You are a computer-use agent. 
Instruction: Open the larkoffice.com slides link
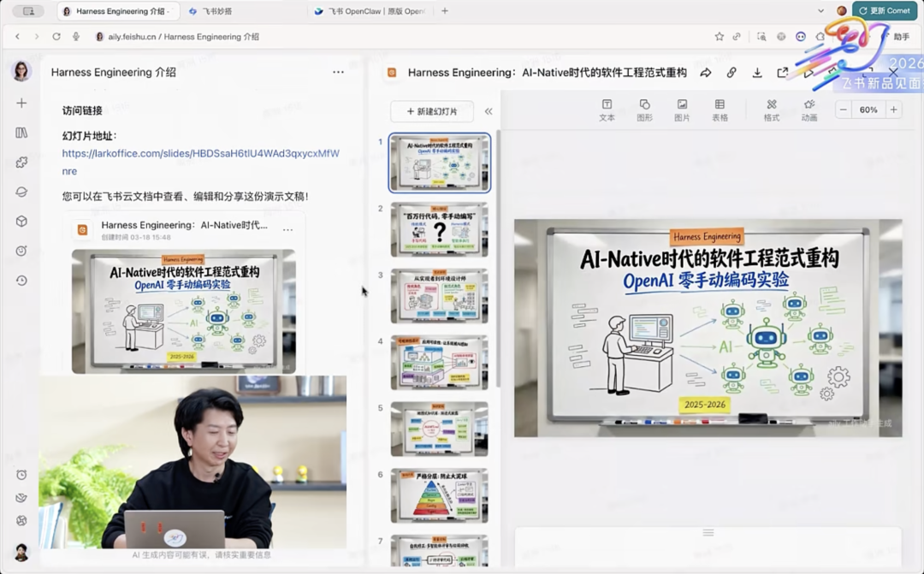(200, 154)
